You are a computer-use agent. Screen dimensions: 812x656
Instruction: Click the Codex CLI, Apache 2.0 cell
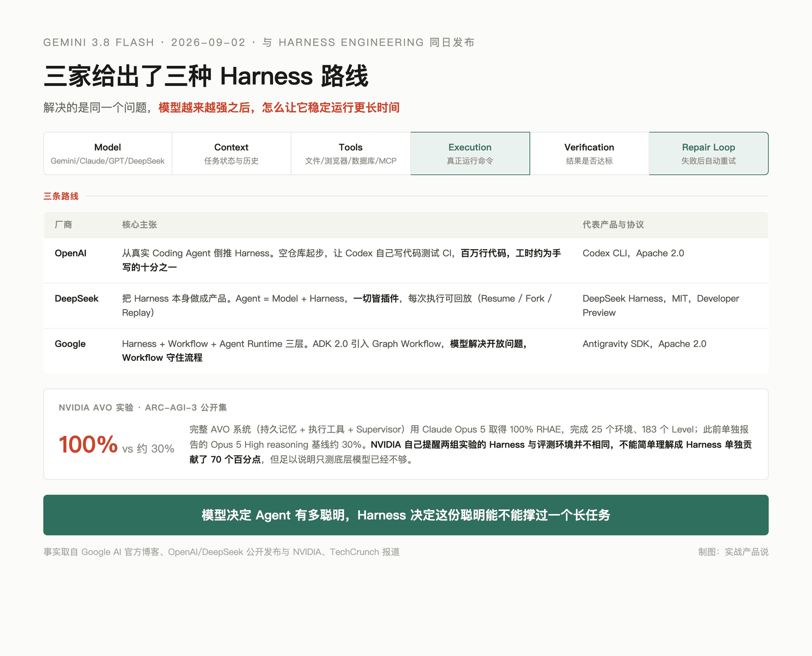[633, 253]
